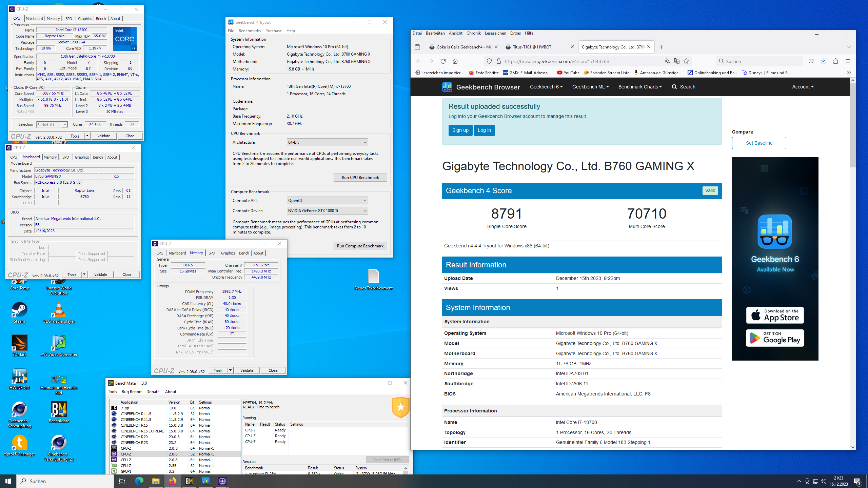Click the Windows taskbar Suchen search box
868x488 pixels.
65,481
